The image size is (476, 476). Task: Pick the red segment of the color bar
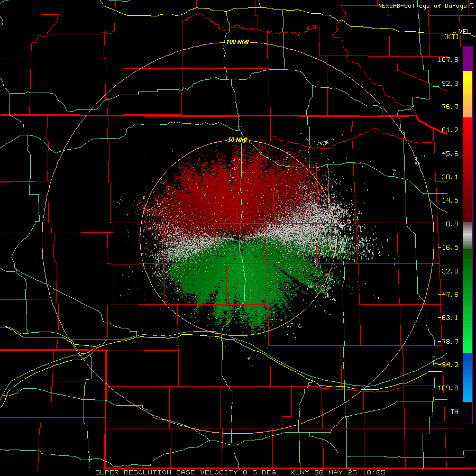[467, 169]
